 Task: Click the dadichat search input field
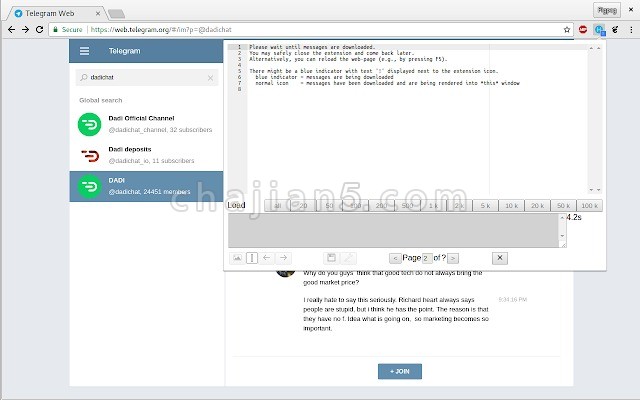(x=147, y=78)
